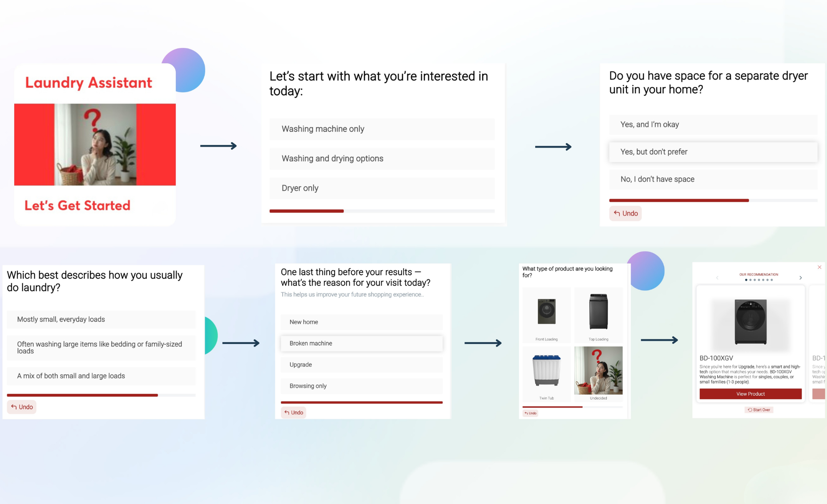This screenshot has width=827, height=504.
Task: Select Mostly small, everyday loads
Action: 101,320
